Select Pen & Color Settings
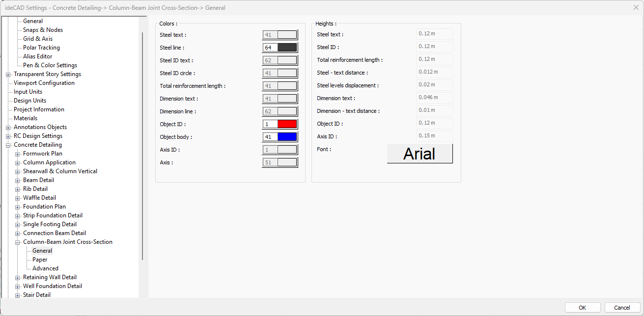The height and width of the screenshot is (316, 644). (50, 65)
